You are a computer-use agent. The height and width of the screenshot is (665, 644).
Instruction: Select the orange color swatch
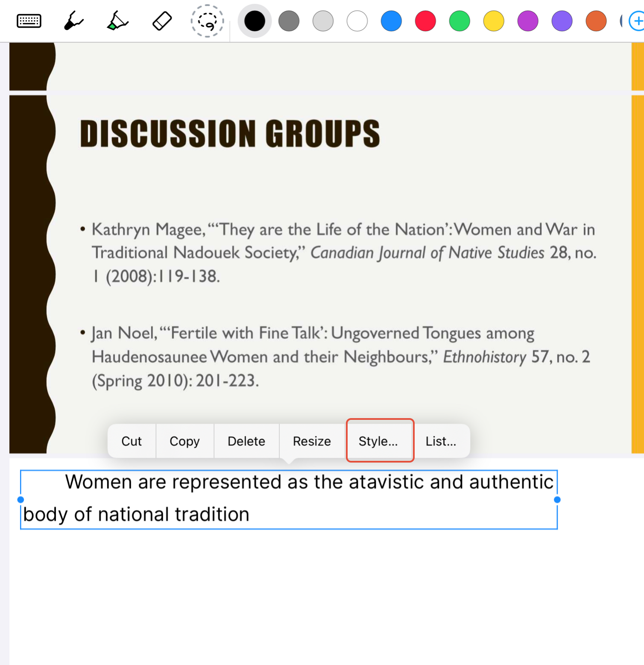click(x=596, y=21)
